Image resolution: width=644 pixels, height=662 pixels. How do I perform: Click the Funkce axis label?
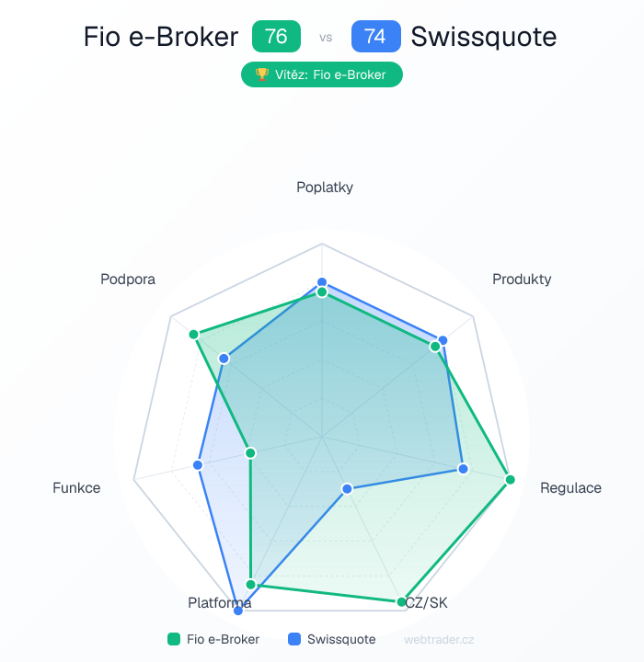pyautogui.click(x=76, y=487)
